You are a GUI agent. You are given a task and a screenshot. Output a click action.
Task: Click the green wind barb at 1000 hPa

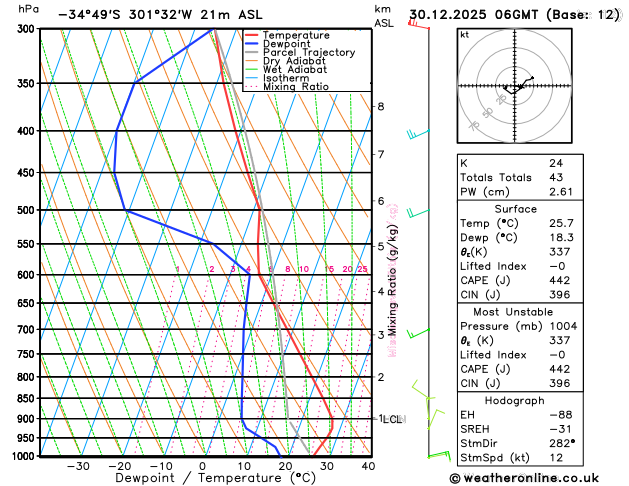[x=439, y=456]
